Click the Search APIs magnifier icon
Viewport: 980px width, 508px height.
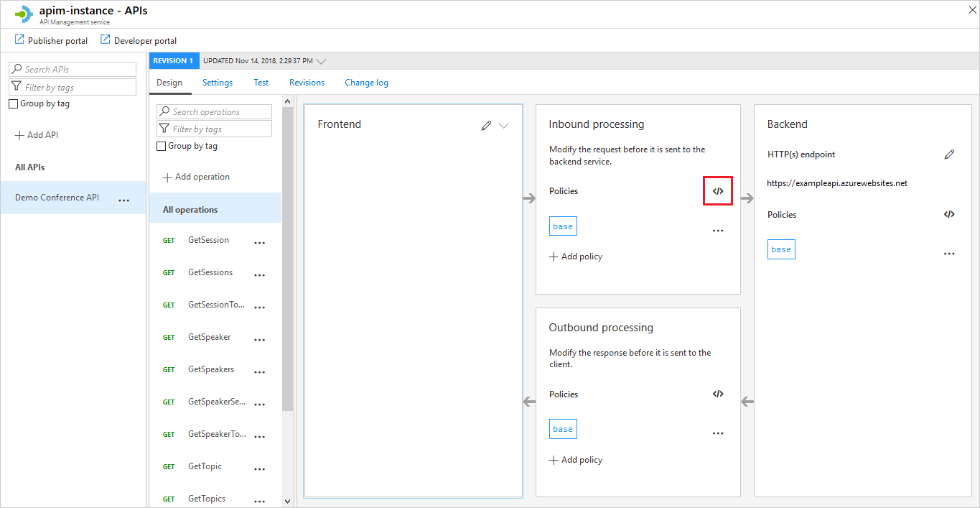tap(15, 69)
